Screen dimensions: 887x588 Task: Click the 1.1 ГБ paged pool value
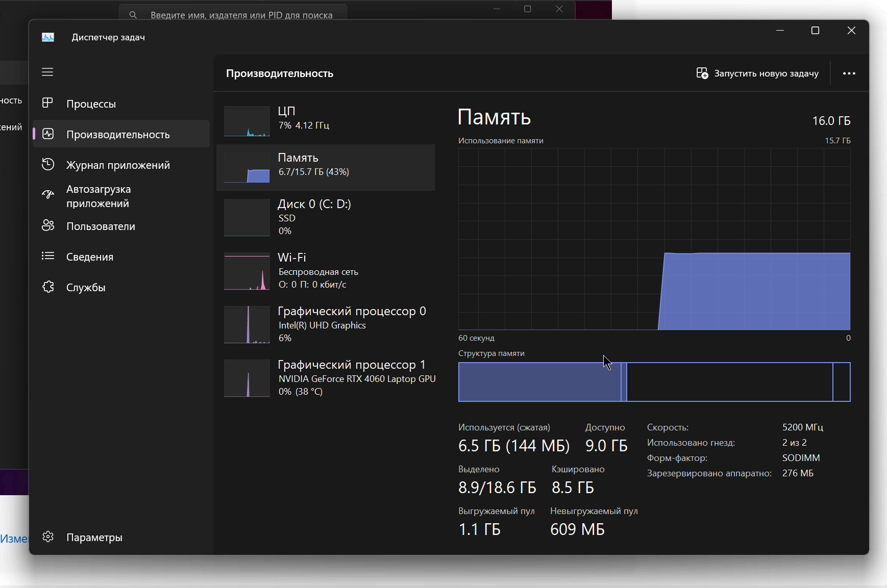(480, 529)
